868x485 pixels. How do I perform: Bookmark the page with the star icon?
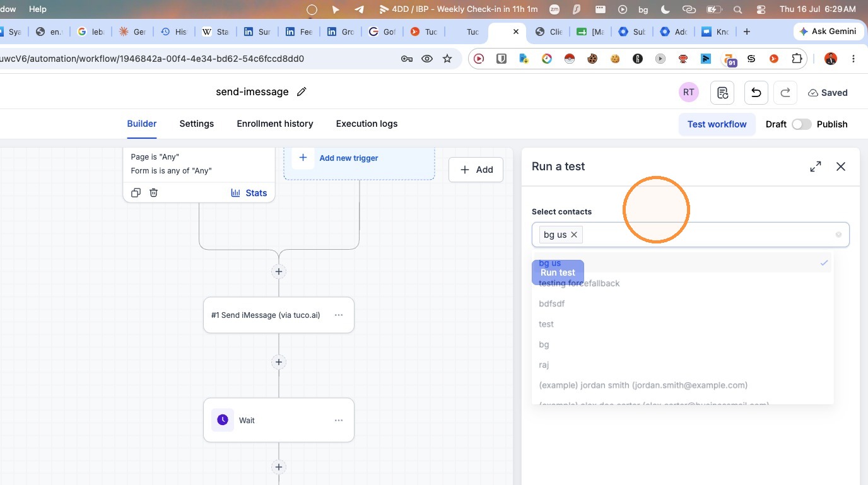point(447,59)
